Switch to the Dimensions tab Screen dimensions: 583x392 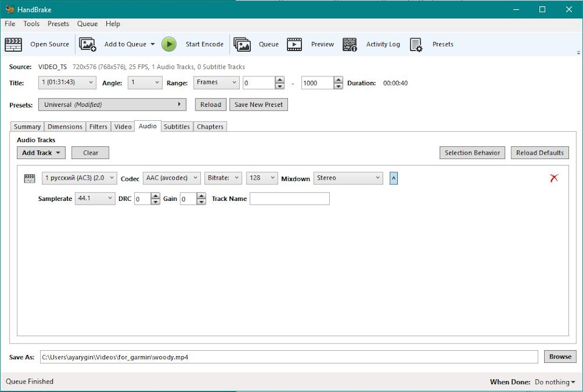click(65, 127)
